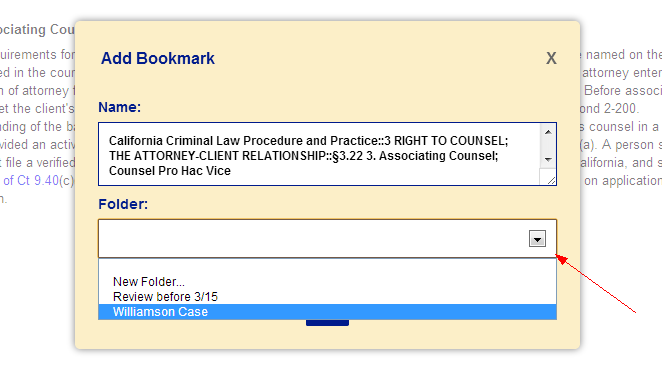Viewport: 662px width, 391px height.
Task: Open the Folder dropdown arrow
Action: pos(537,239)
